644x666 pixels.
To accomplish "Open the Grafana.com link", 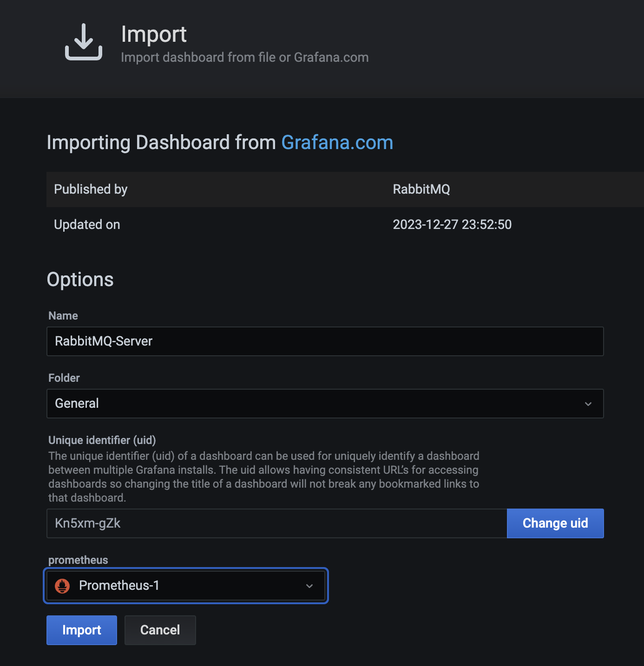I will pyautogui.click(x=337, y=143).
